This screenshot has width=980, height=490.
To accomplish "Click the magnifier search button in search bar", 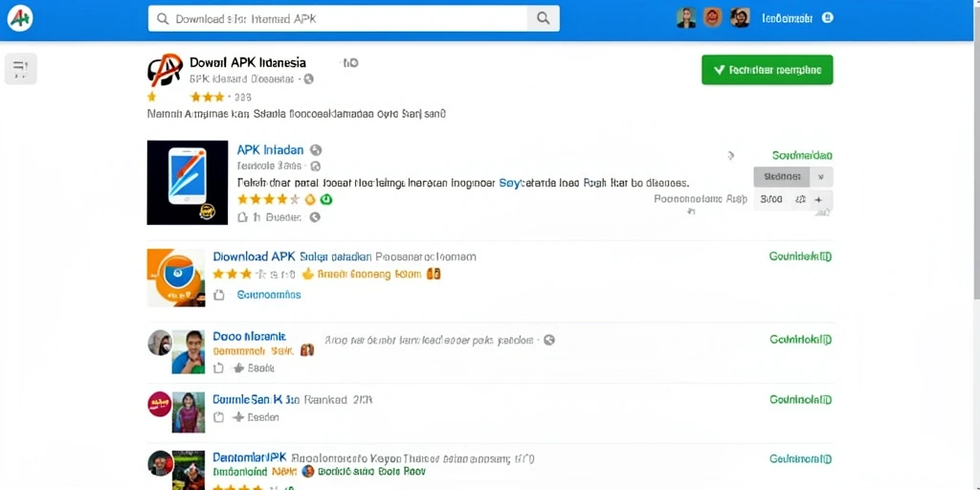I will pyautogui.click(x=544, y=19).
